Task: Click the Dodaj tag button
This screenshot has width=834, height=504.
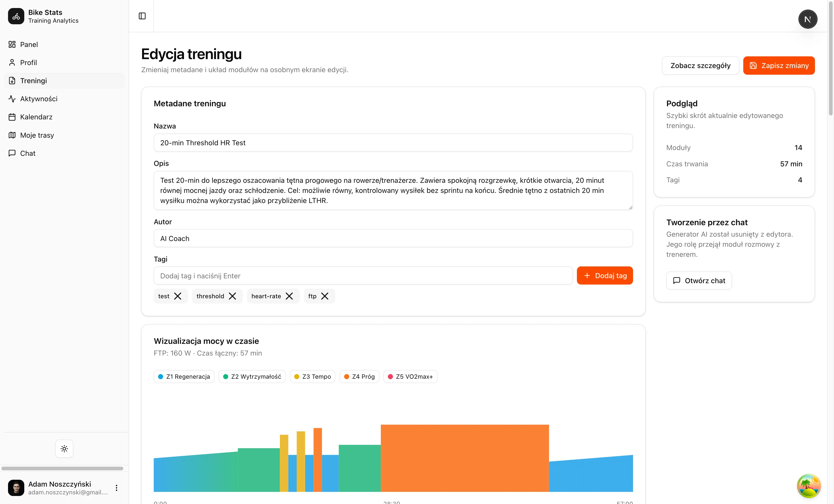Action: click(604, 276)
